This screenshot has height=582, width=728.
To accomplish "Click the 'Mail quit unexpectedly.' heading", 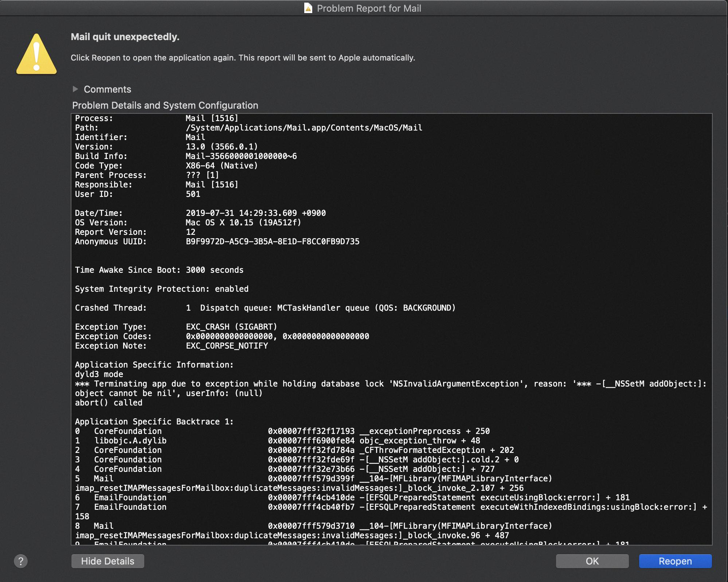I will (125, 37).
